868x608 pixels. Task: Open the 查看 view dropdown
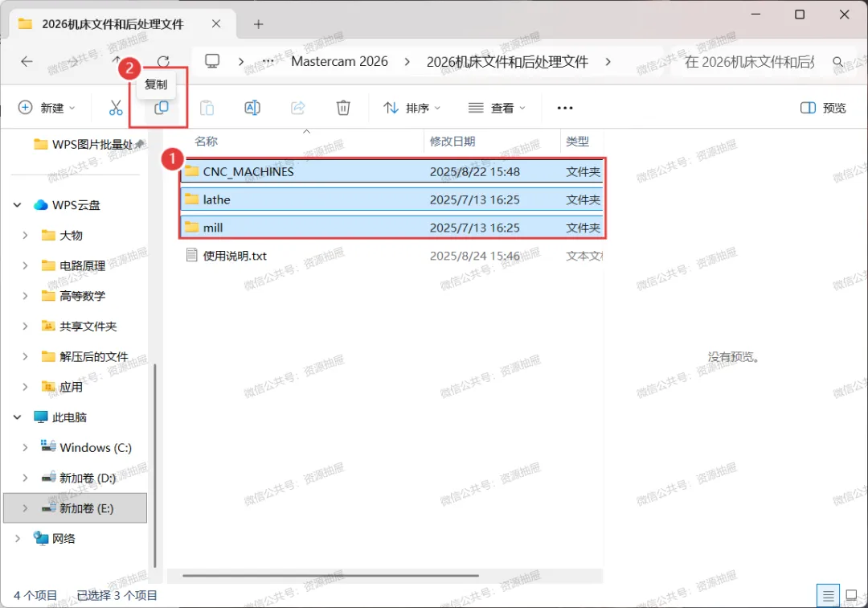pos(497,108)
